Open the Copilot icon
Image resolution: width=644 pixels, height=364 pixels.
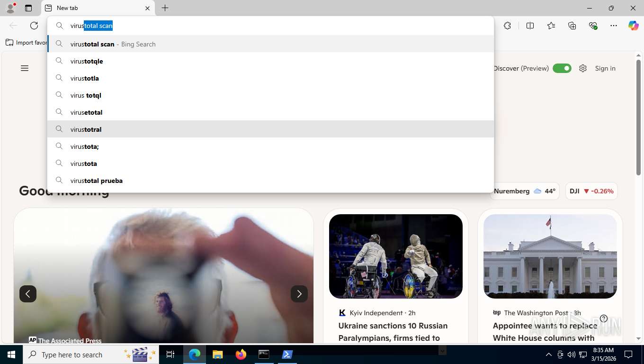pyautogui.click(x=633, y=26)
